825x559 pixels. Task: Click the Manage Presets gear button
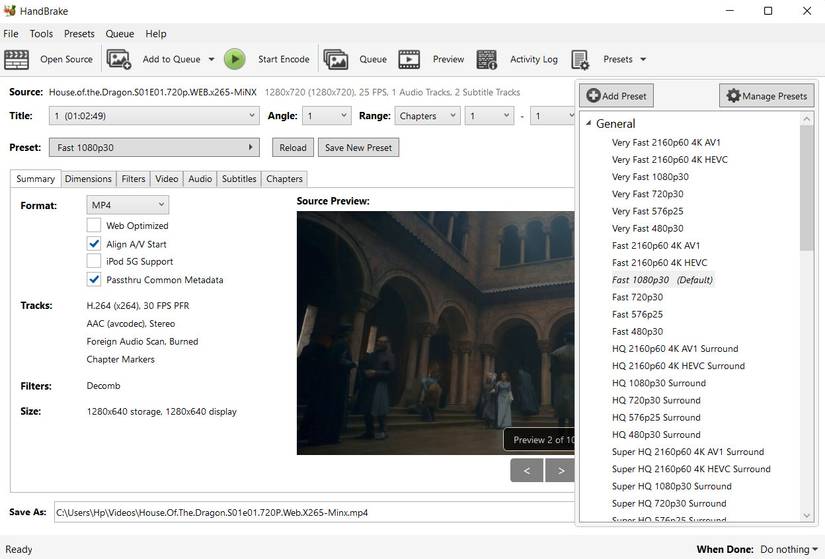766,96
